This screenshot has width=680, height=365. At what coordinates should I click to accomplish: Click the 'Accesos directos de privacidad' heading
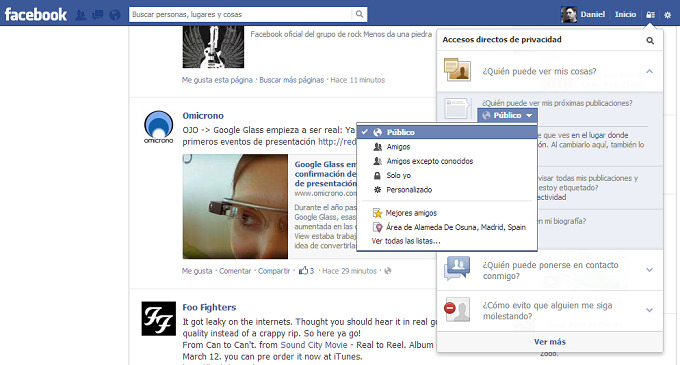[502, 39]
